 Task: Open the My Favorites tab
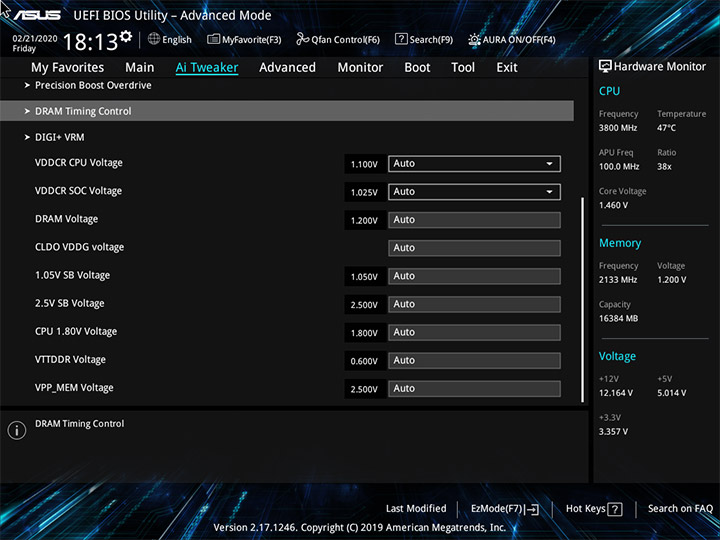(x=68, y=68)
